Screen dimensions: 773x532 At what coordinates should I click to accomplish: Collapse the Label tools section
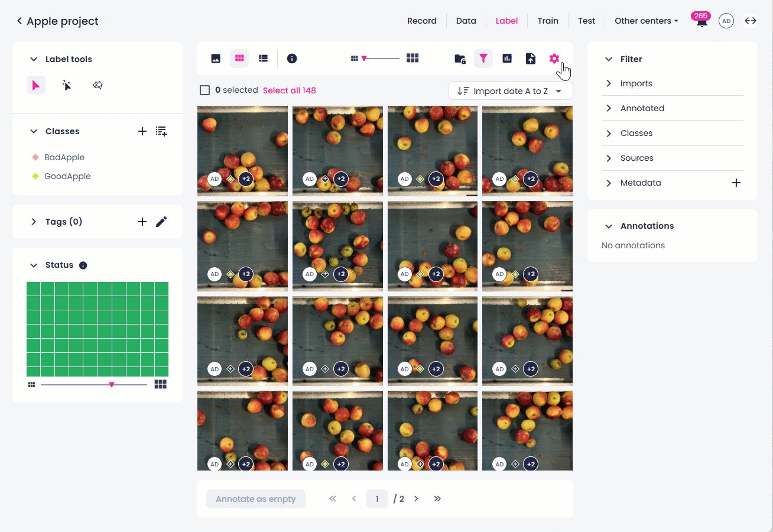click(34, 59)
